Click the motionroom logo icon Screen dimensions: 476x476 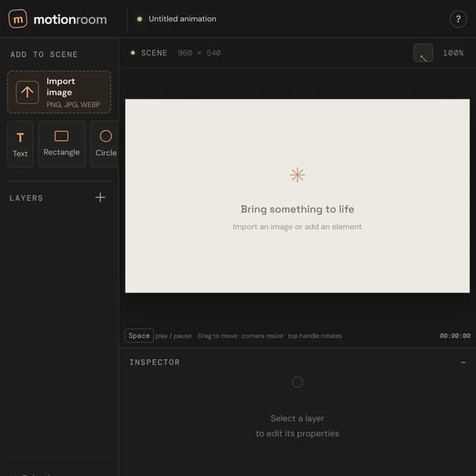click(17, 19)
